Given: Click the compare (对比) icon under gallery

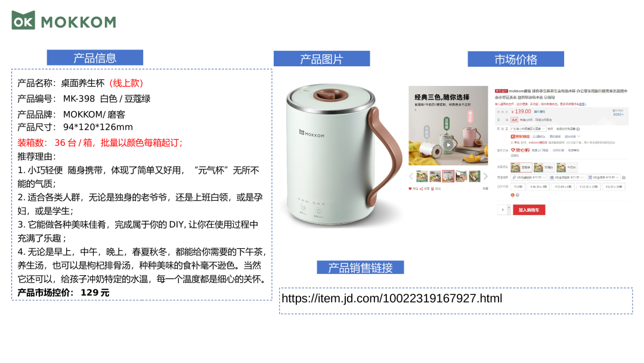Looking at the screenshot, I should pyautogui.click(x=432, y=189).
